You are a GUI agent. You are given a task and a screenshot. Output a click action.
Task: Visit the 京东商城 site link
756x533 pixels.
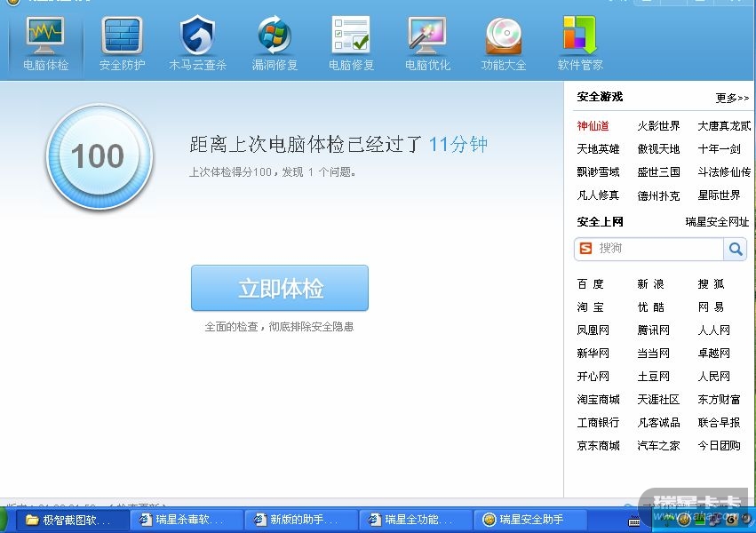(x=599, y=446)
